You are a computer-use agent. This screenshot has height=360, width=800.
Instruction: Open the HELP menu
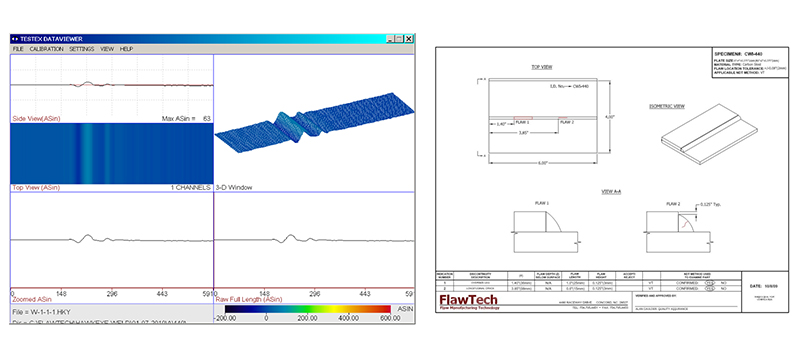pos(126,49)
